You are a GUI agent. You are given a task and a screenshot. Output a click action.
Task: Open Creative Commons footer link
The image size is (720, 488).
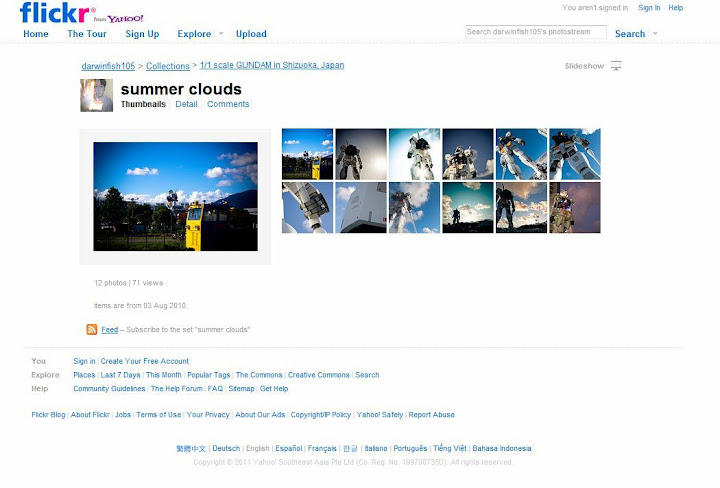pos(319,375)
